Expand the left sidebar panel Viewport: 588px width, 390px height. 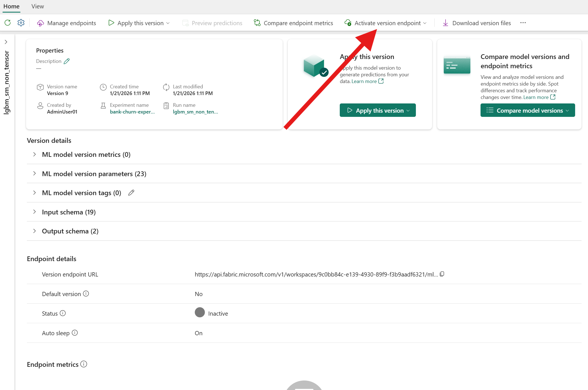pos(6,41)
